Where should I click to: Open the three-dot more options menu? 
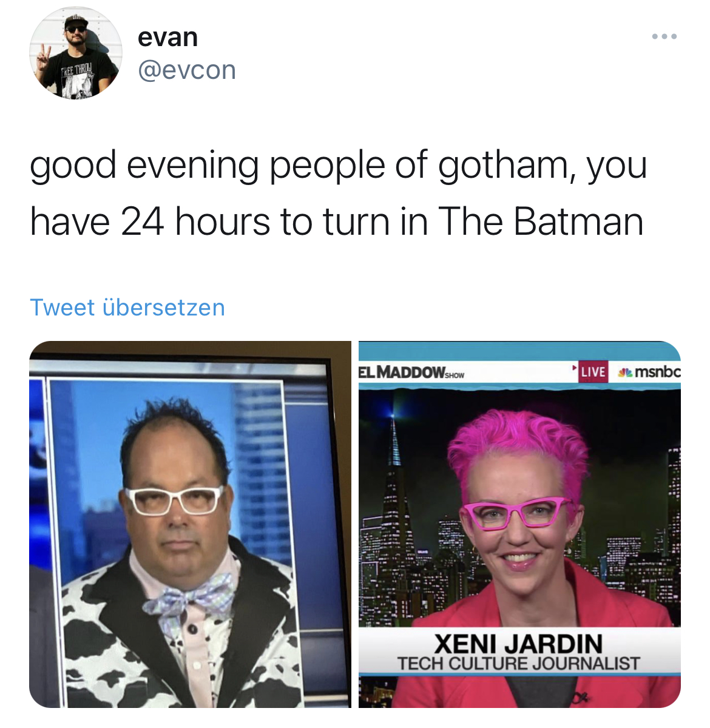[x=664, y=37]
